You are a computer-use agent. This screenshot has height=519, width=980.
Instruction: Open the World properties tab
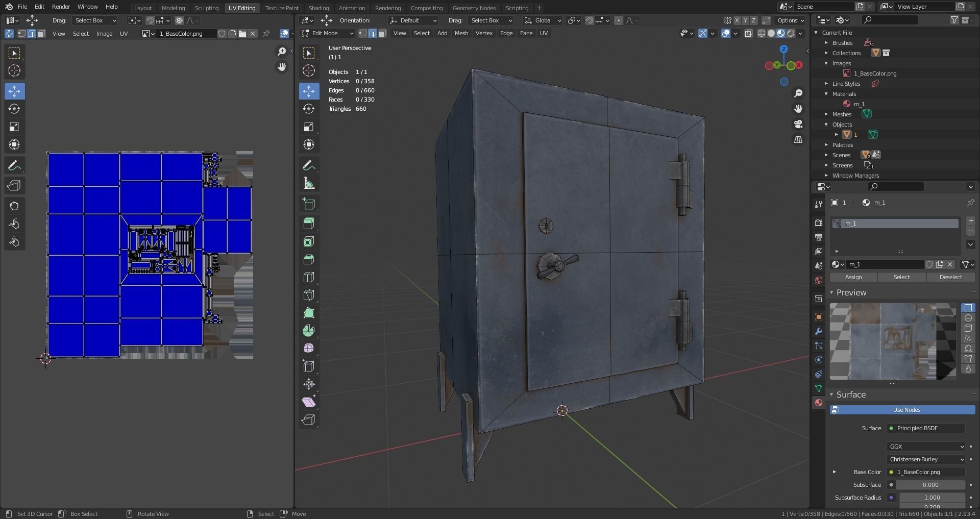coord(819,280)
